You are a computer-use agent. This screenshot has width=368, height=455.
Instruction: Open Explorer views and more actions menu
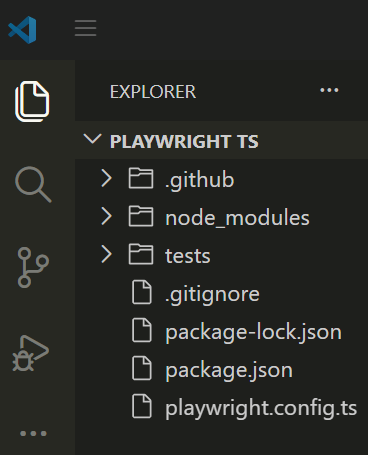pos(329,90)
